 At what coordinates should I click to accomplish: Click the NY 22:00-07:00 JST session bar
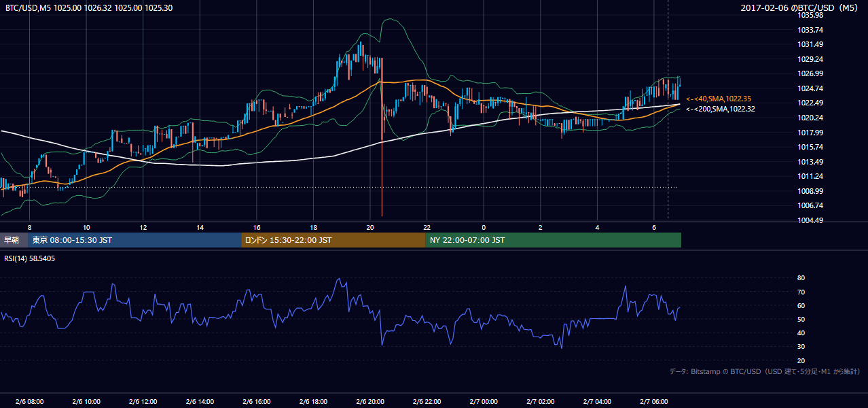553,240
